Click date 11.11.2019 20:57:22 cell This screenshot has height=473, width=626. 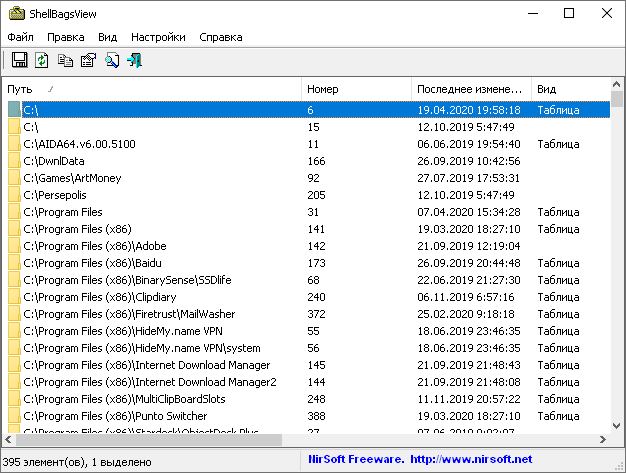469,399
